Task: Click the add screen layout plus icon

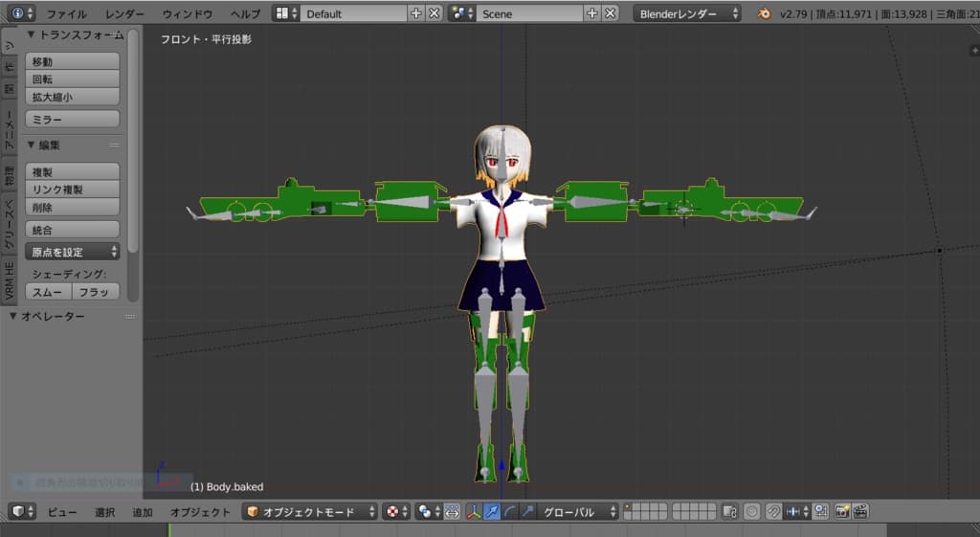Action: [415, 13]
